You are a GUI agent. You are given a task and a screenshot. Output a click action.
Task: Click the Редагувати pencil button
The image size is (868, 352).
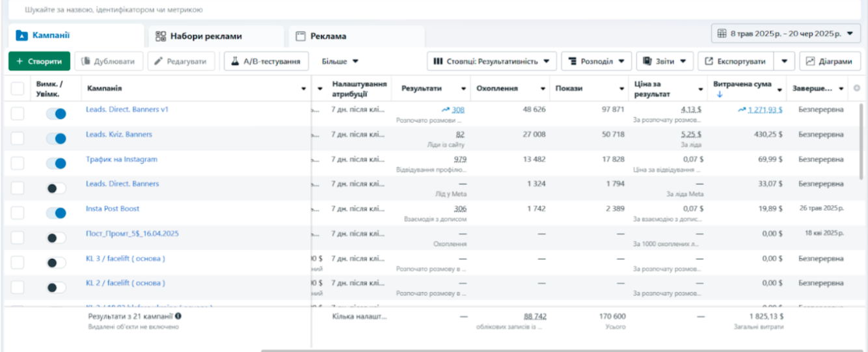click(182, 61)
